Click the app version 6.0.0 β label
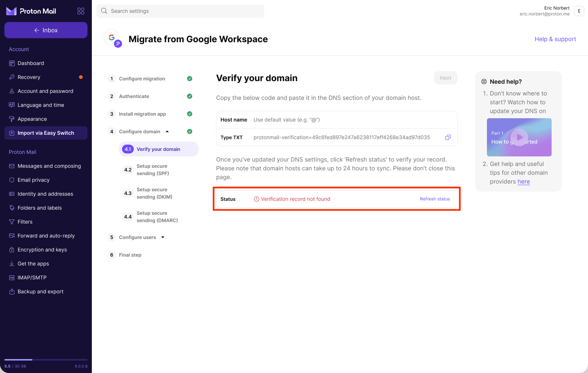This screenshot has width=588, height=373. 81,366
